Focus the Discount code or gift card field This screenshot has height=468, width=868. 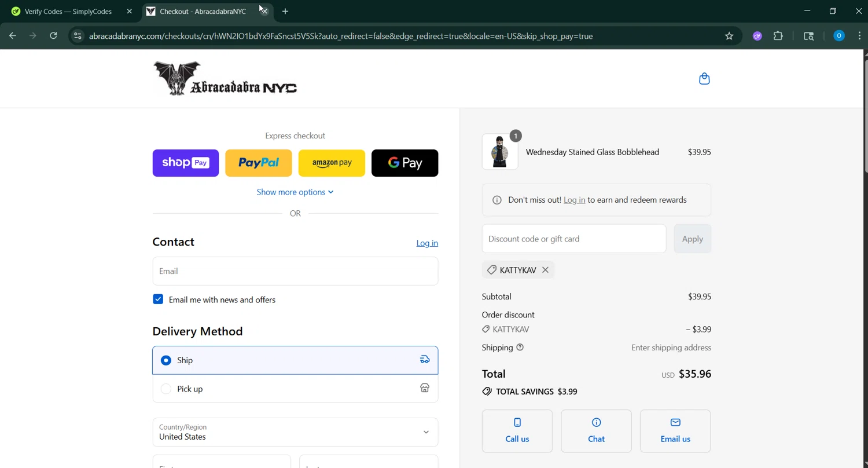[574, 239]
